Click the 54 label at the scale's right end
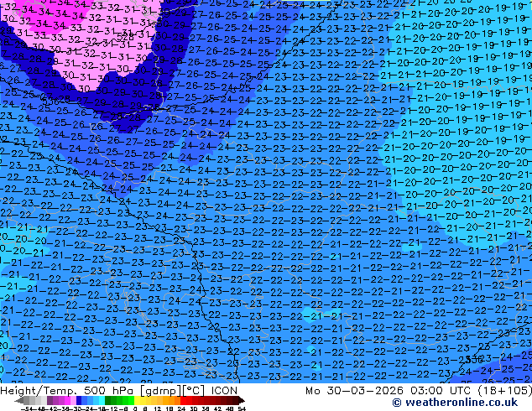The image size is (532, 411). 242,408
